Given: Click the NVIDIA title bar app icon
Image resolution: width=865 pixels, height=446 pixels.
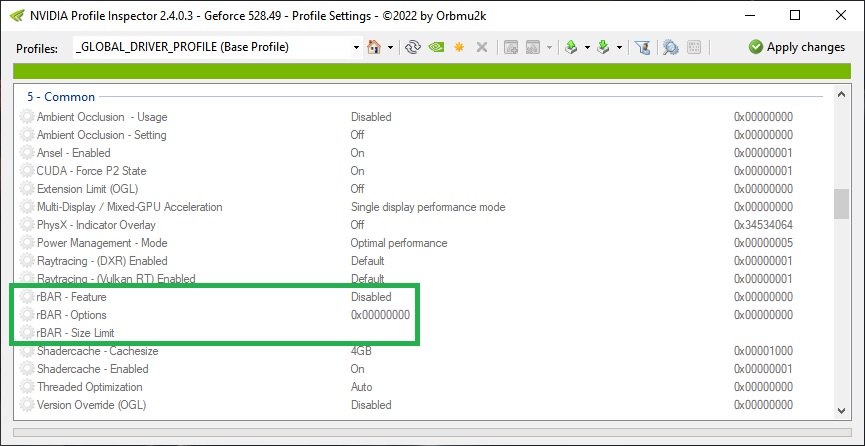Looking at the screenshot, I should (x=17, y=15).
